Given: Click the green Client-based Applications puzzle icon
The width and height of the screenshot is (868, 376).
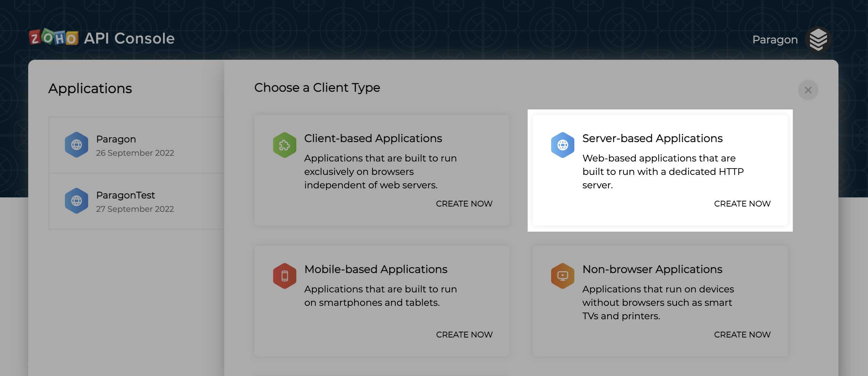Looking at the screenshot, I should [284, 145].
